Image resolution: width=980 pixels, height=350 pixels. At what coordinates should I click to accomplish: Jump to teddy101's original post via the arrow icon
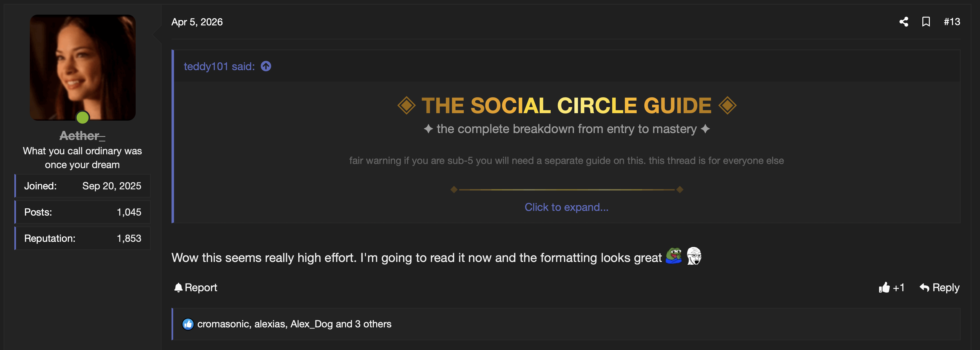click(266, 66)
